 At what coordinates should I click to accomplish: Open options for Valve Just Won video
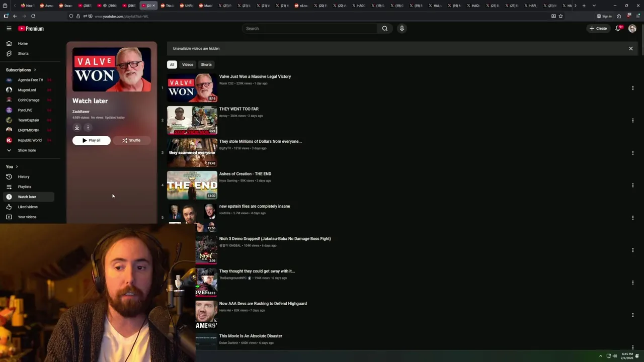[633, 88]
